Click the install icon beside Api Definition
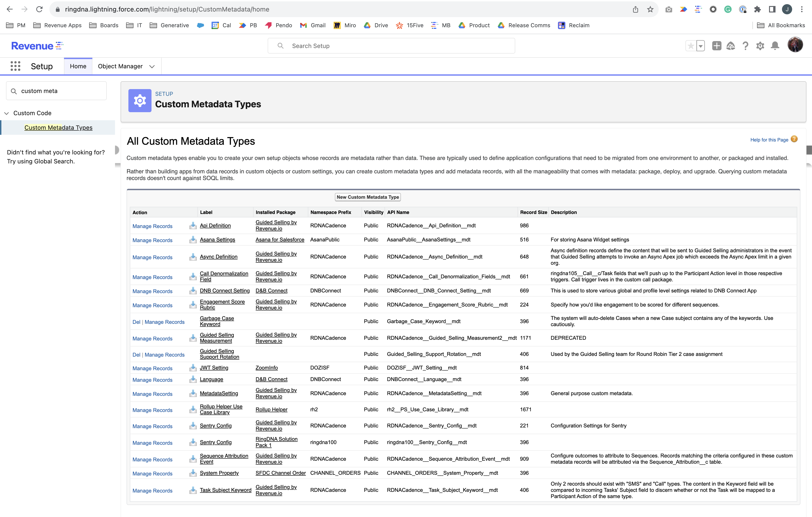812x517 pixels. point(193,225)
